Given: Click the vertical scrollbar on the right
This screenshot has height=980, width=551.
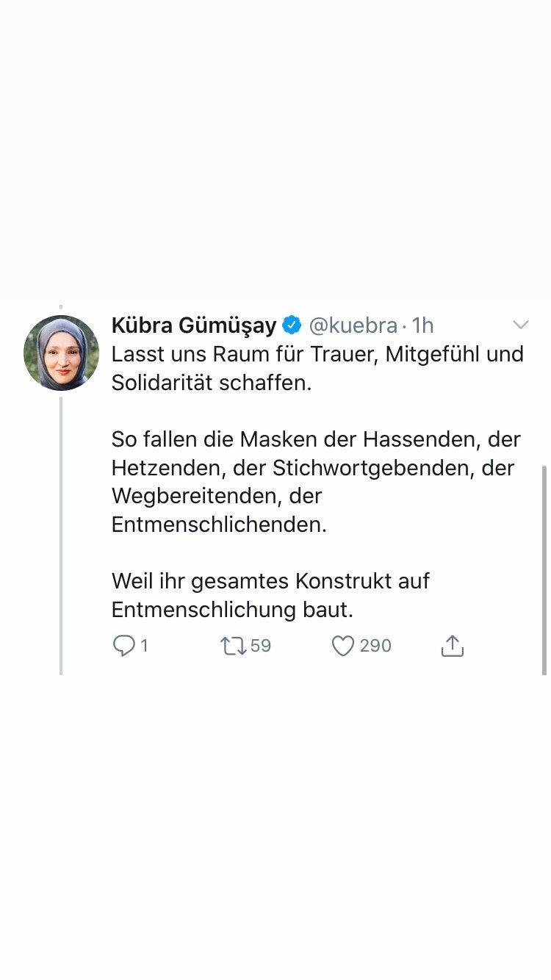Looking at the screenshot, I should point(544,569).
